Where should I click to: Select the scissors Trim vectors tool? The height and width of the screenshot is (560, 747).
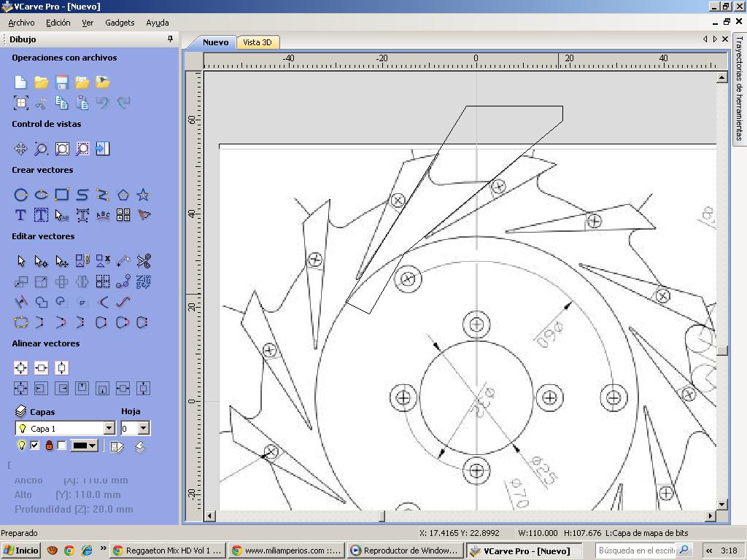144,261
